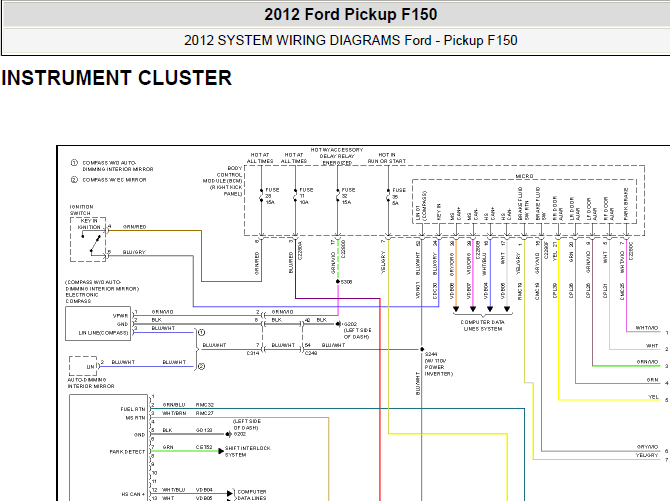This screenshot has height=501, width=670.
Task: Select the '2012 Ford Pickup F150' title
Action: point(350,15)
